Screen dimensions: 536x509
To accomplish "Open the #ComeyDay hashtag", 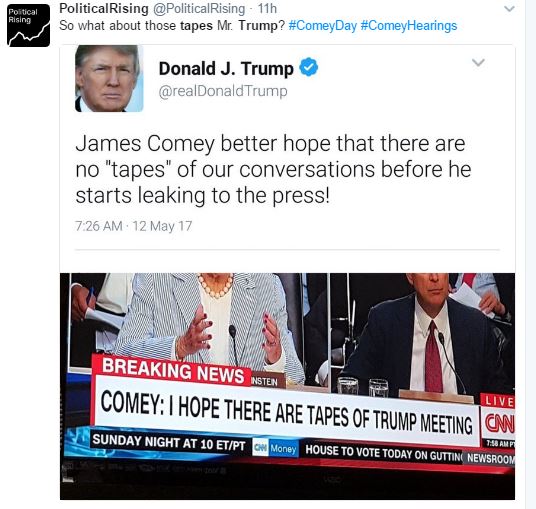I will coord(322,26).
